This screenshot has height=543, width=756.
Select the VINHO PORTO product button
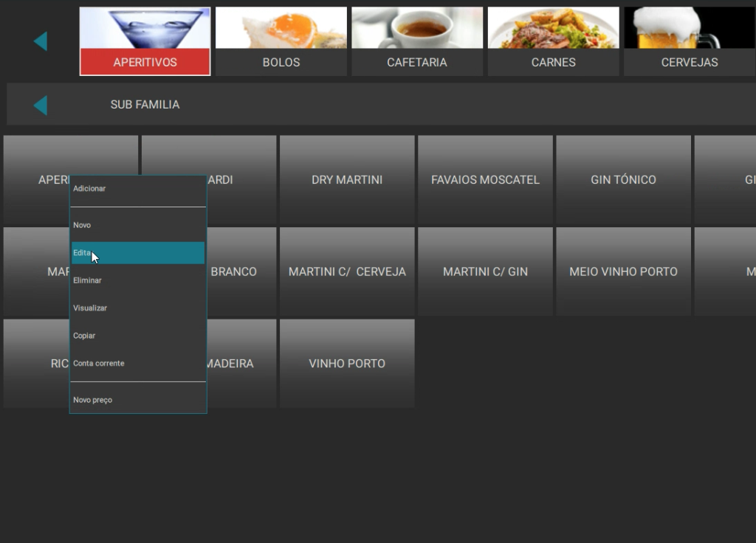347,363
